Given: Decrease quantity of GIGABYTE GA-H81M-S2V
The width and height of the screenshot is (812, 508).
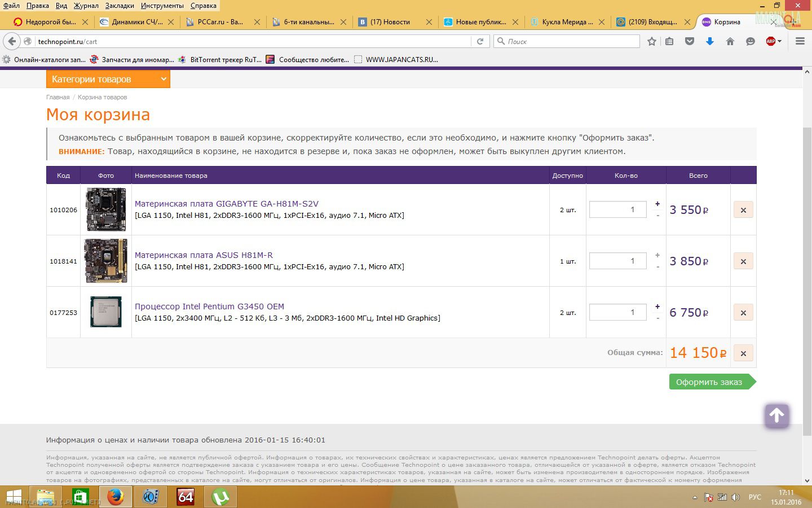Looking at the screenshot, I should coord(657,216).
